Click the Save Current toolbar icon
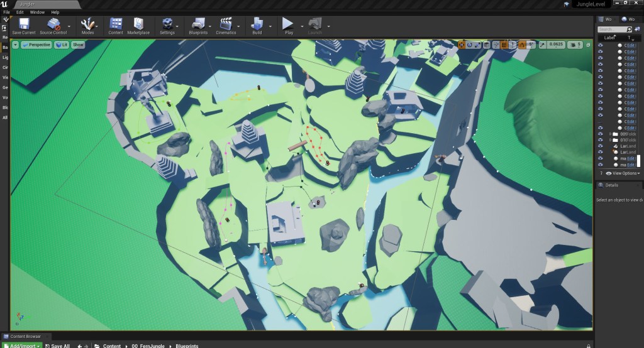This screenshot has width=644, height=348. pos(24,26)
